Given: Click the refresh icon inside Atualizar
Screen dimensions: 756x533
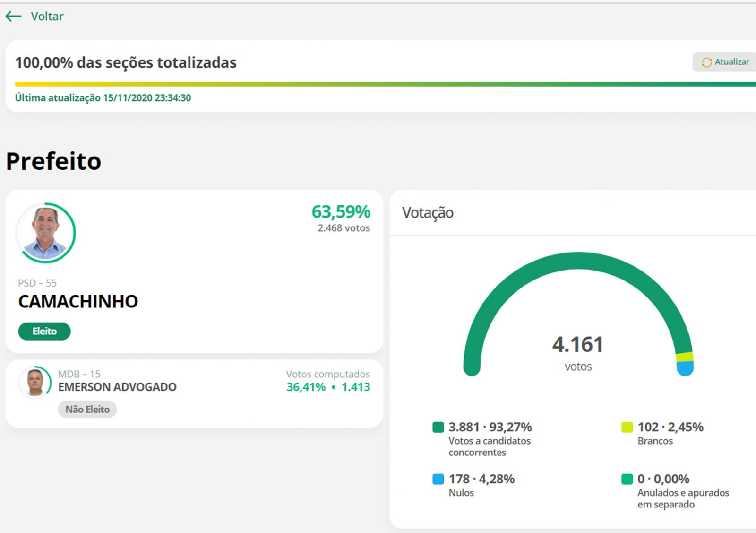Looking at the screenshot, I should [706, 62].
